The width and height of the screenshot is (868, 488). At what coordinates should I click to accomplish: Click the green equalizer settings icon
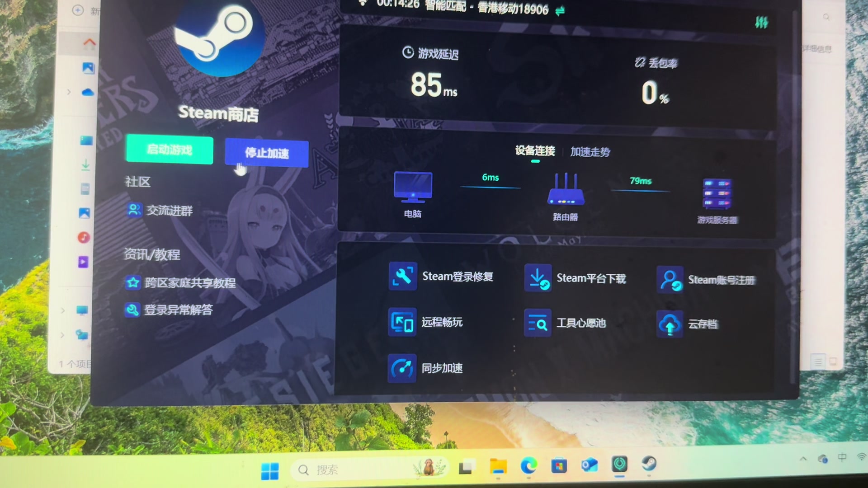pyautogui.click(x=761, y=22)
